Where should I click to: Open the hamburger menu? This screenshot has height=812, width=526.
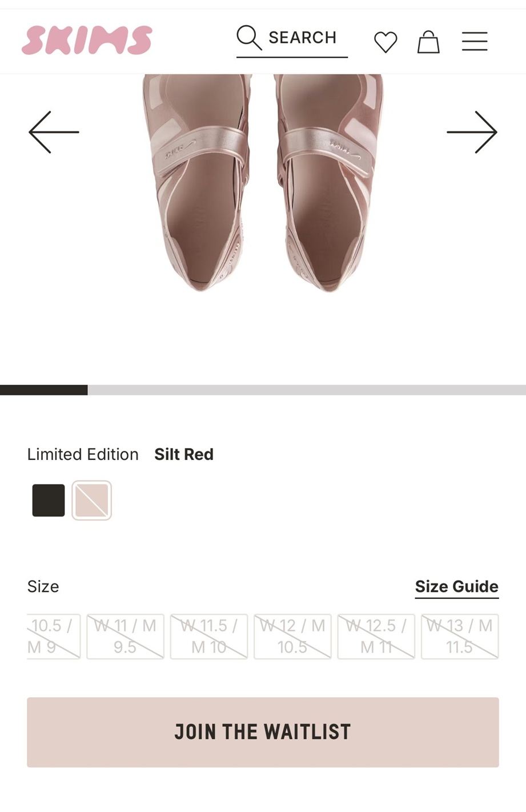[475, 42]
